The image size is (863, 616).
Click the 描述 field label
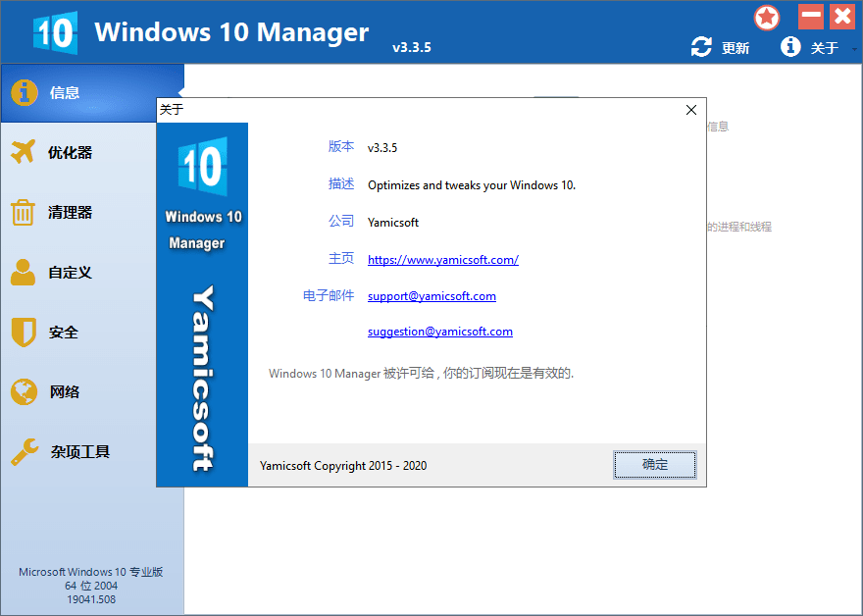click(341, 183)
